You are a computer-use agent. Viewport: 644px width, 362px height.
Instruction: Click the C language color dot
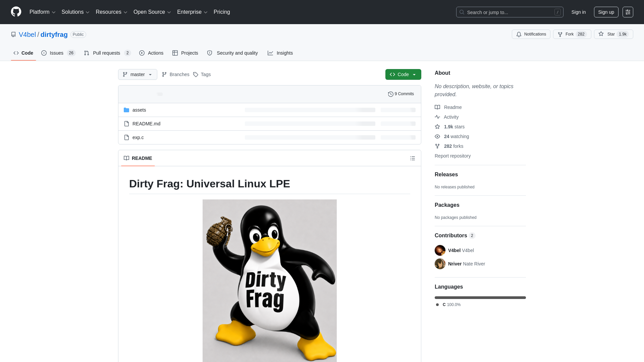click(x=437, y=305)
